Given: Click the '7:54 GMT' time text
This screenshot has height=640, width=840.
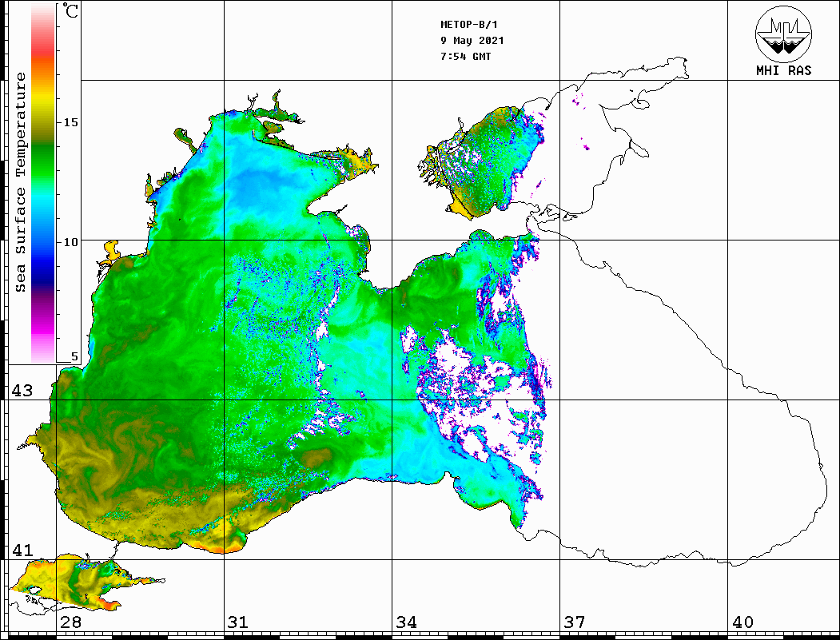Looking at the screenshot, I should click(465, 56).
